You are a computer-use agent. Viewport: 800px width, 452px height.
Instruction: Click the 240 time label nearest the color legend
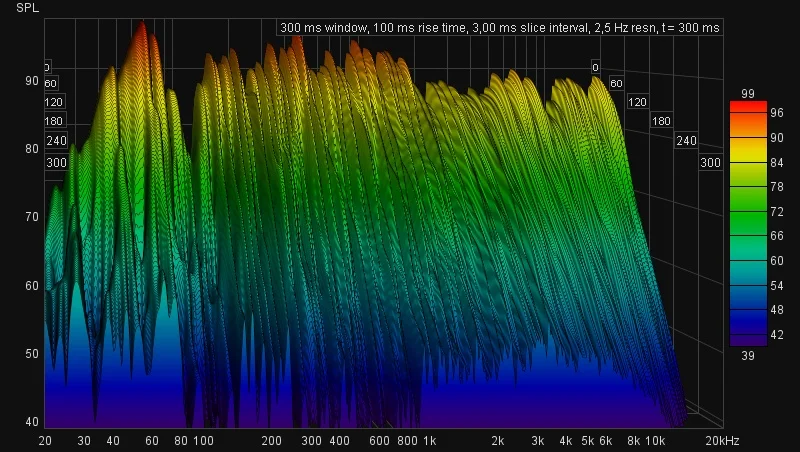tap(686, 140)
